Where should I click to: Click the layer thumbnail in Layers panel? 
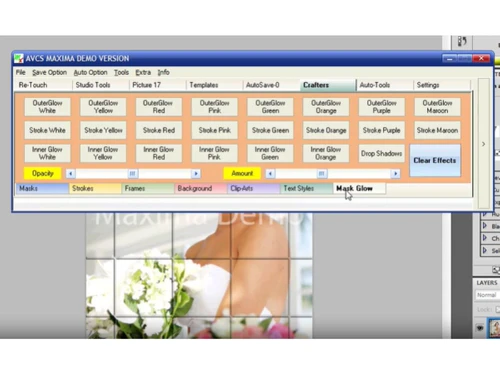495,328
